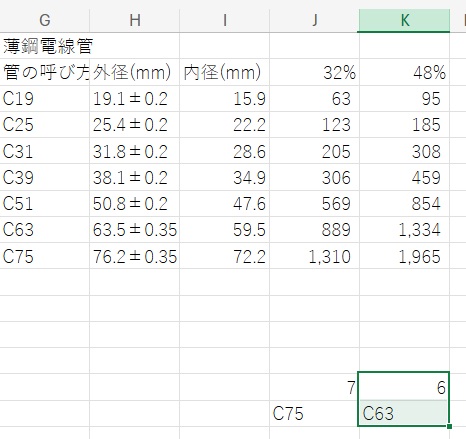Select cell containing 薄鋼電線管 title
This screenshot has width=466, height=439.
pos(45,46)
